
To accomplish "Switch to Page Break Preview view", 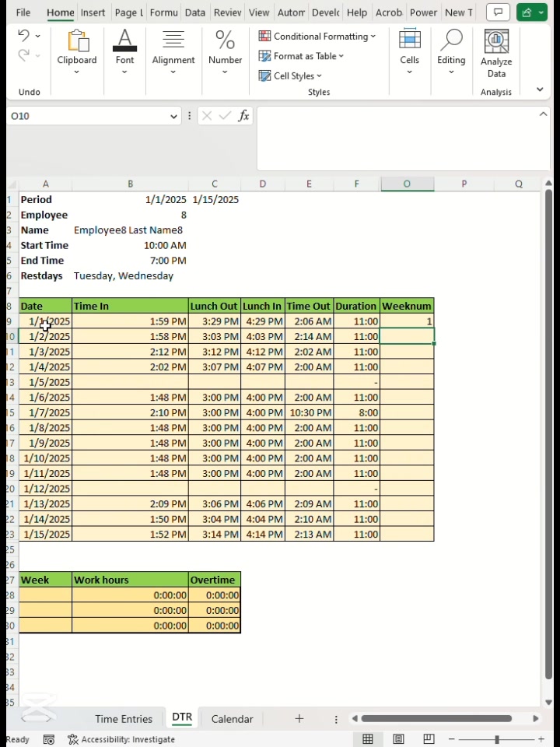I will [x=429, y=739].
